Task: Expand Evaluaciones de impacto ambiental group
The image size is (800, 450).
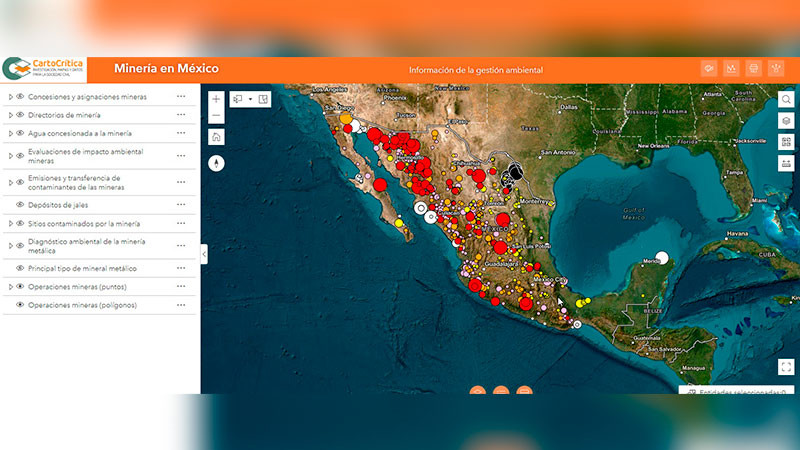Action: pyautogui.click(x=10, y=156)
